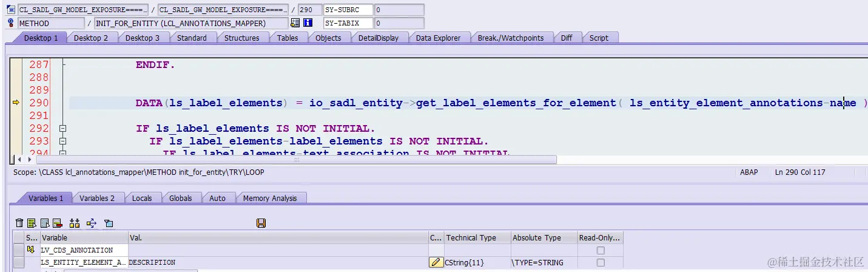Open the Script tab
868x272 pixels.
pos(599,38)
